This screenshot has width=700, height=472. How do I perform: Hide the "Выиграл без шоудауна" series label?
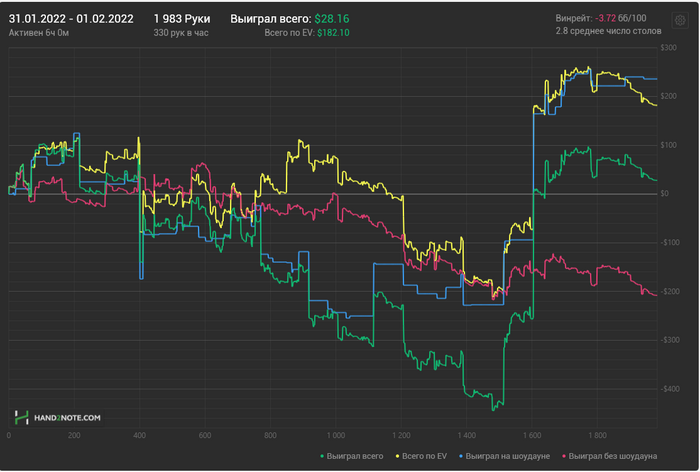[x=613, y=455]
